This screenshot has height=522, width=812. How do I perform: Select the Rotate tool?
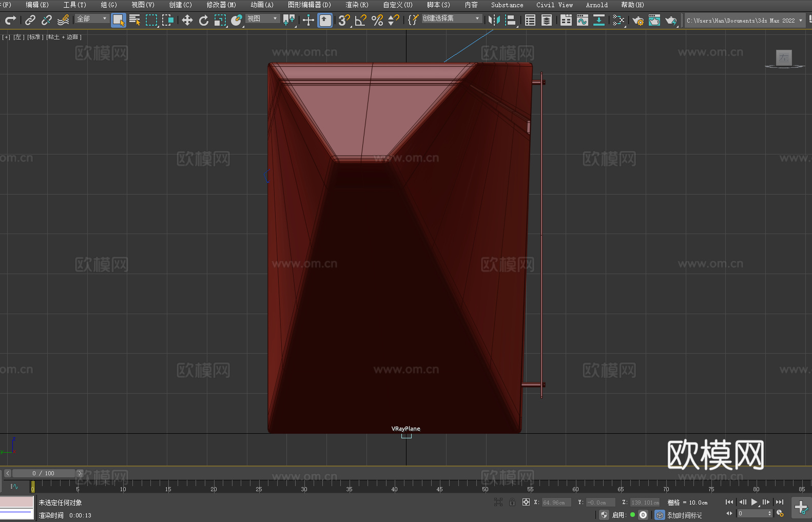204,20
